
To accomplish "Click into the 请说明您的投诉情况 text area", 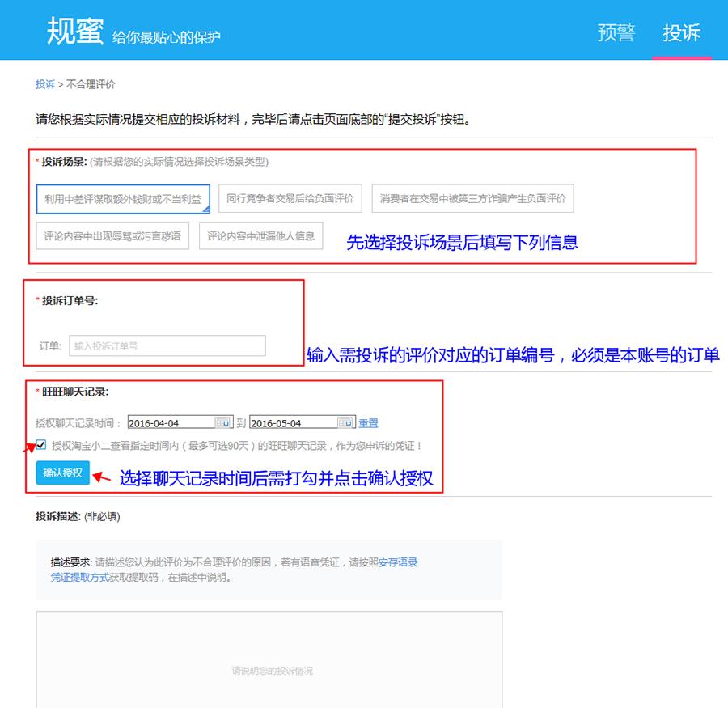I will [x=269, y=659].
